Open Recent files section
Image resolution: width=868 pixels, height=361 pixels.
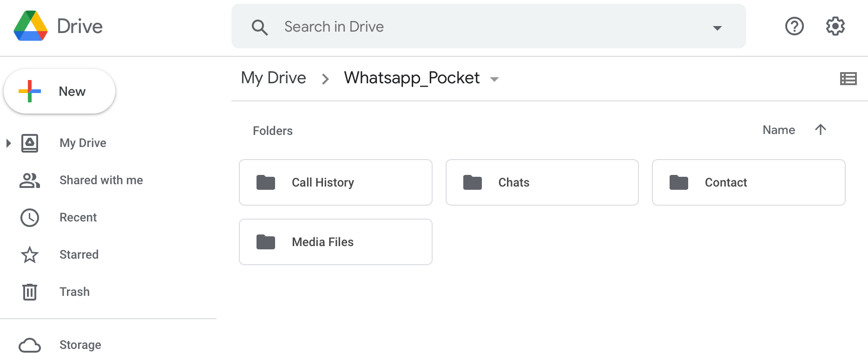(x=78, y=217)
